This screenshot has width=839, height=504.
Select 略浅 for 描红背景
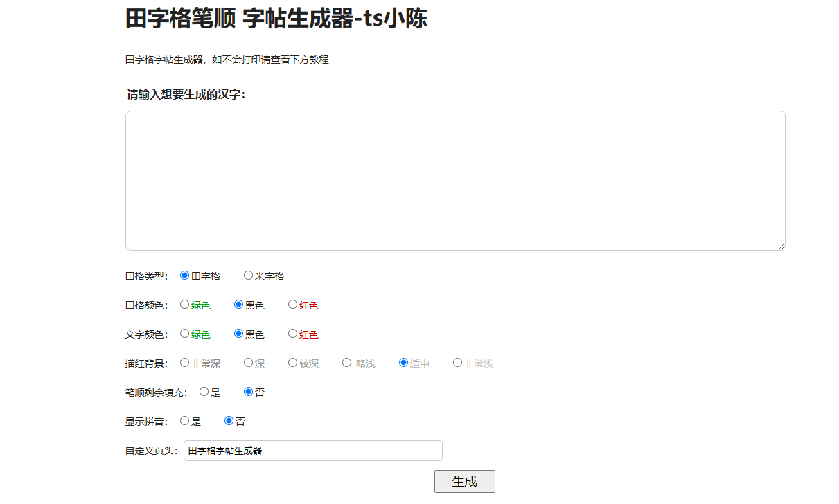click(x=346, y=363)
